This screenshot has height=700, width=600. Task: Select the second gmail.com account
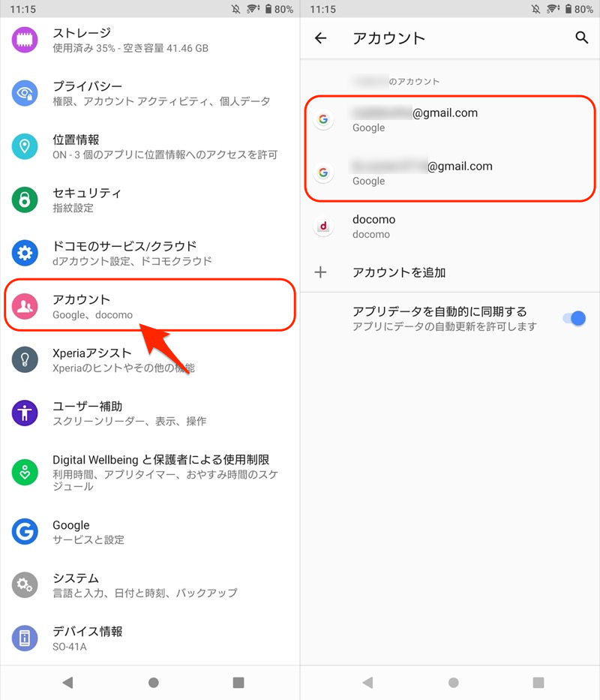click(450, 173)
